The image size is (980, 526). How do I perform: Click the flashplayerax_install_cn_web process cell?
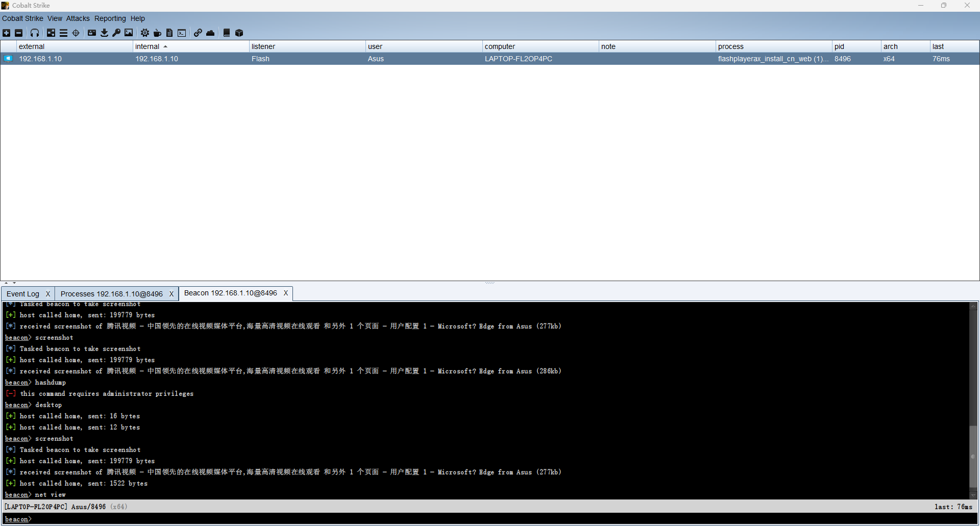click(773, 59)
